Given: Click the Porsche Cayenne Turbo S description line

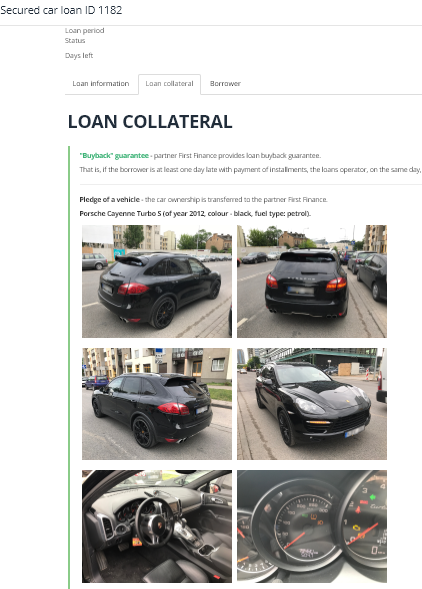Looking at the screenshot, I should point(195,214).
